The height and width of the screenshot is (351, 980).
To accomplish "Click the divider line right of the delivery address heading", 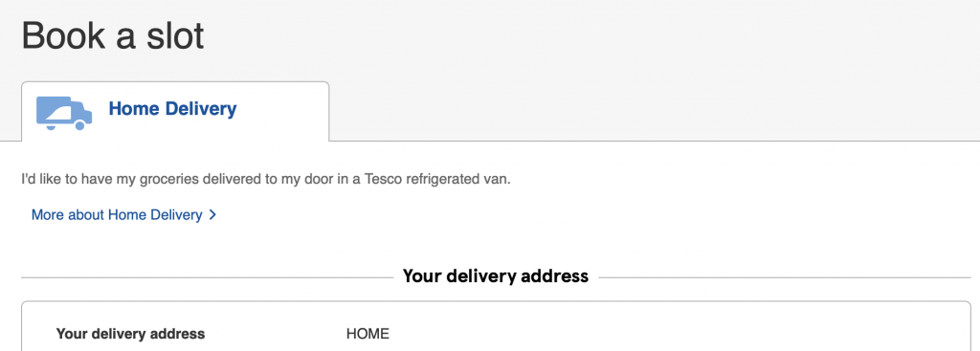I will click(x=785, y=277).
